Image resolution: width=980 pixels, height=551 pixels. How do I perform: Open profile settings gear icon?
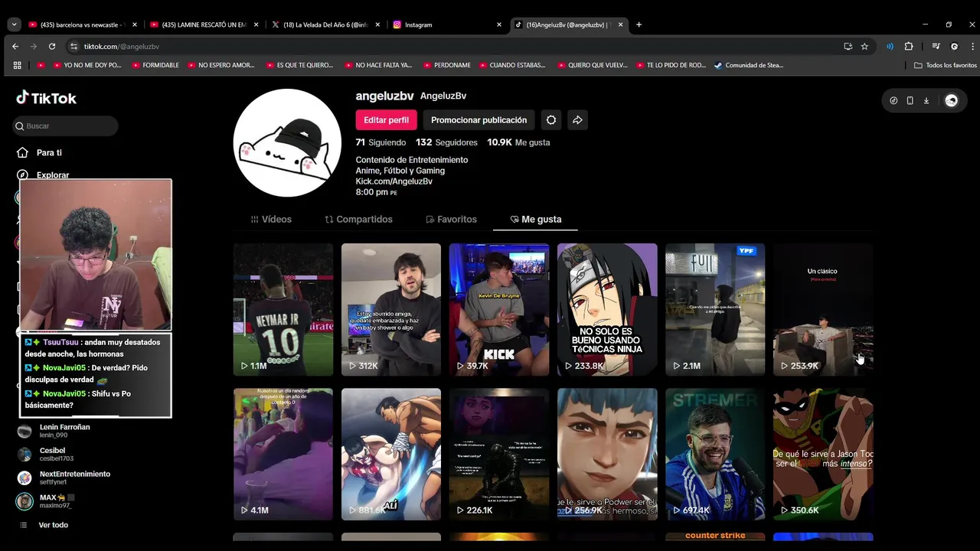[551, 120]
